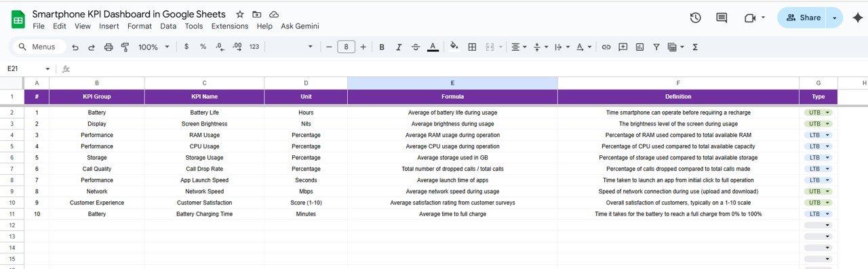Activate the paint format tool
Screen dimensions: 868x269
[125, 47]
